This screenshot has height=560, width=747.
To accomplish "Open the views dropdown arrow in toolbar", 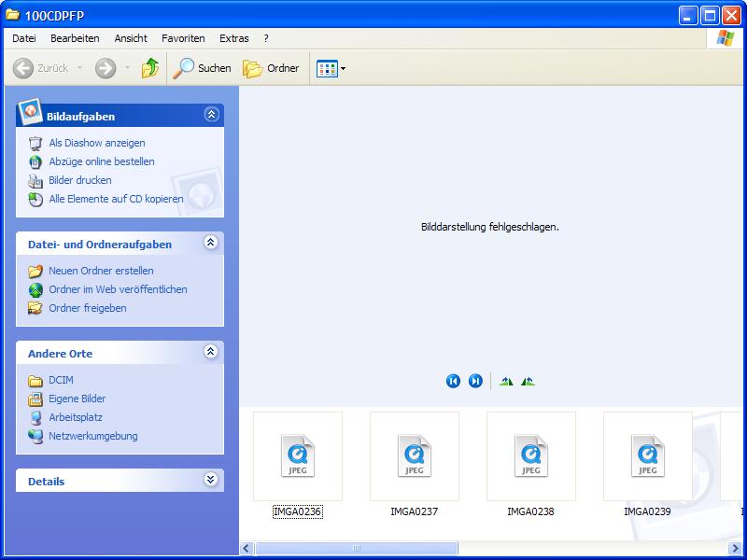I will pos(343,68).
